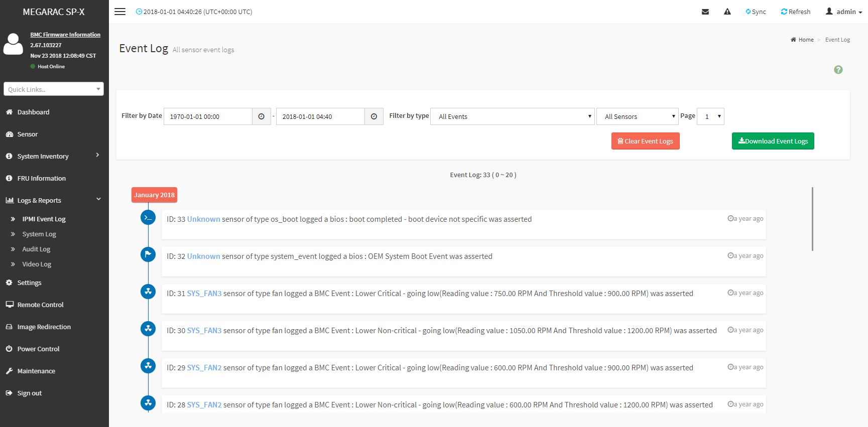Go to Dashboard in sidebar
868x427 pixels.
pyautogui.click(x=33, y=112)
